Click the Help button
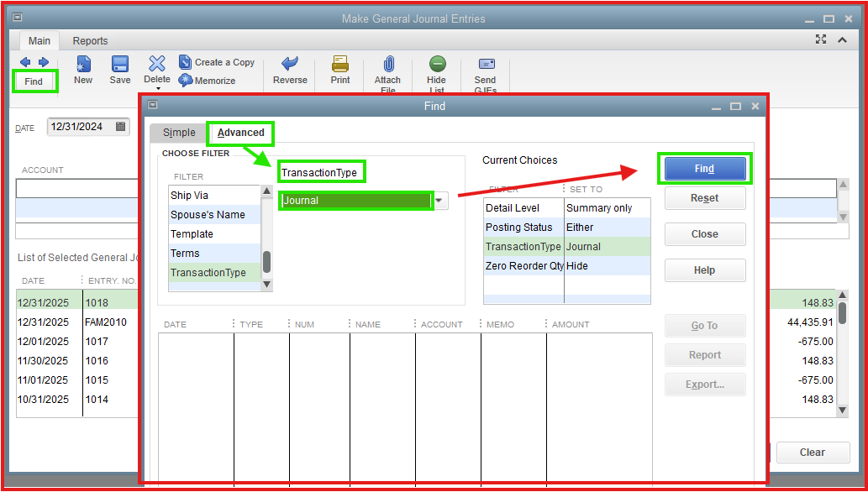868x492 pixels. [705, 270]
